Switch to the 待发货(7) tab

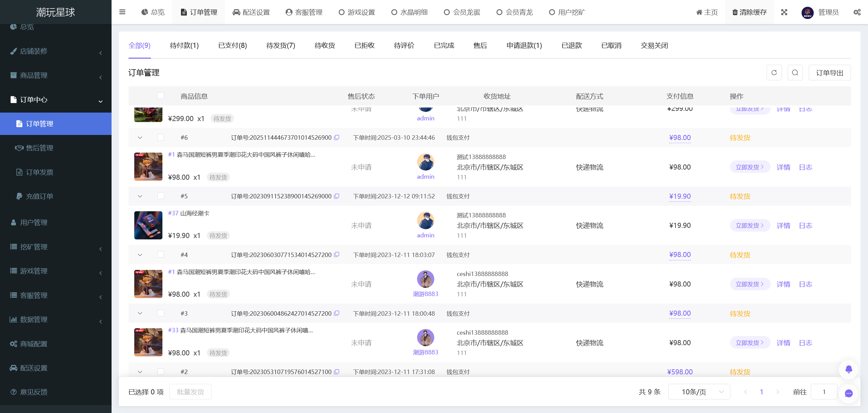[280, 45]
